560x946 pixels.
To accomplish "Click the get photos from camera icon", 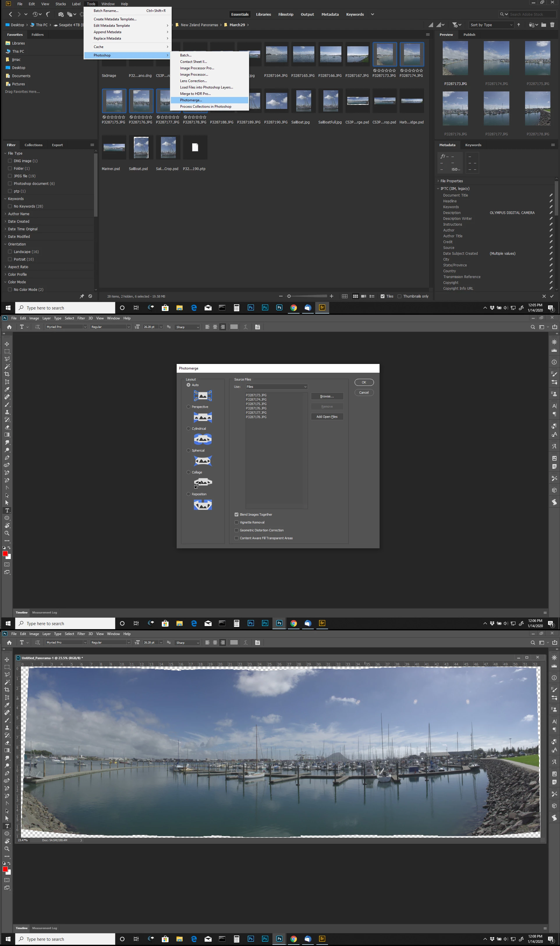I will pos(61,14).
